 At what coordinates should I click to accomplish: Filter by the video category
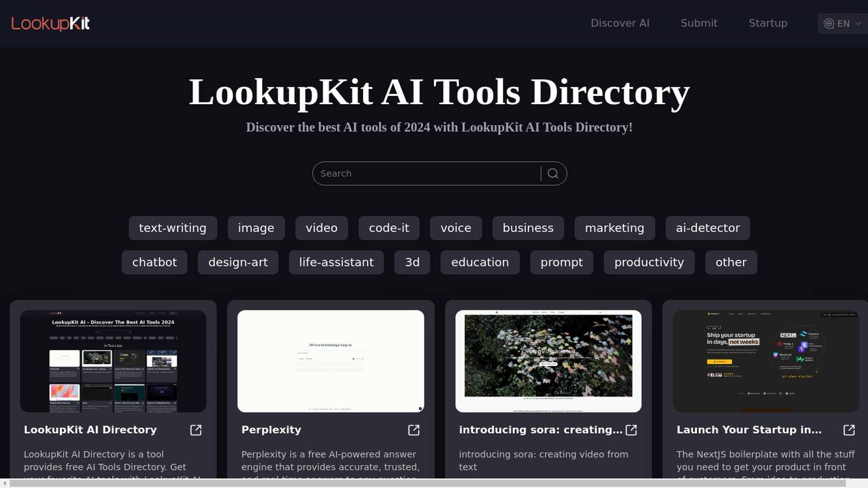click(322, 228)
